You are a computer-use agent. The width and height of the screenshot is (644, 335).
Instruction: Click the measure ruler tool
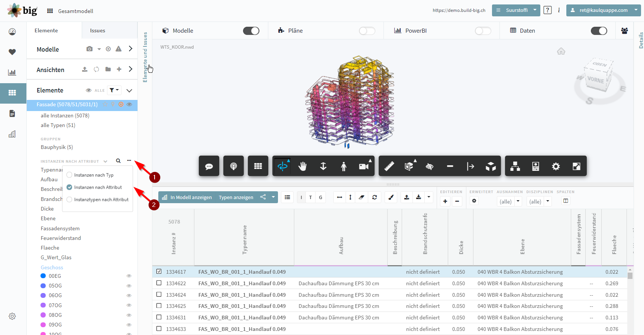click(389, 166)
